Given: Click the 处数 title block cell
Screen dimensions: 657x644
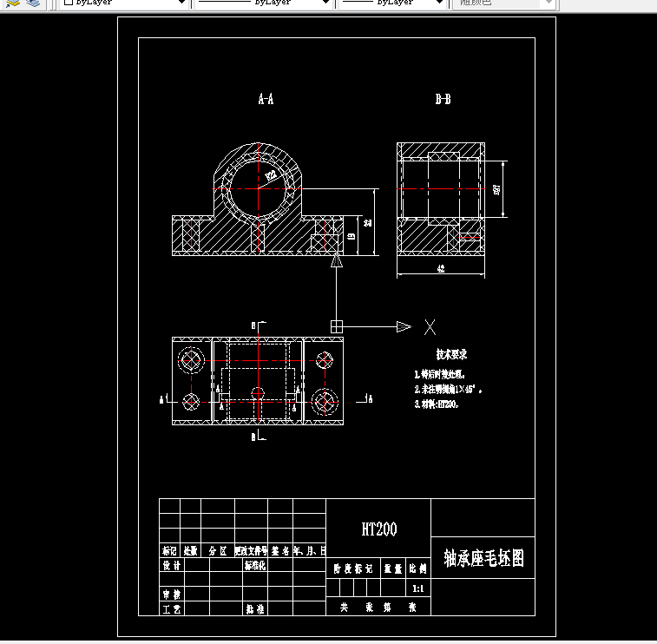Looking at the screenshot, I should (190, 550).
